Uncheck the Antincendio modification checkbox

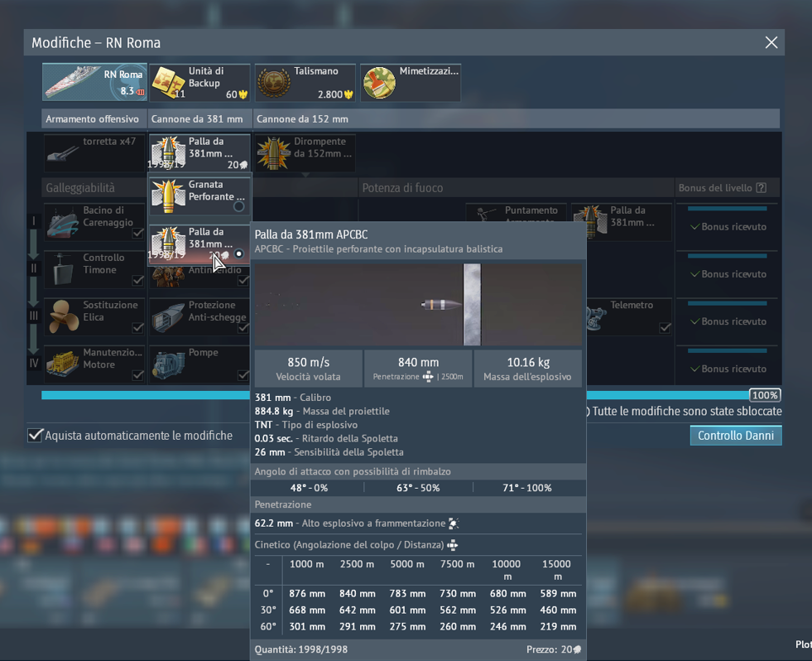pyautogui.click(x=244, y=281)
